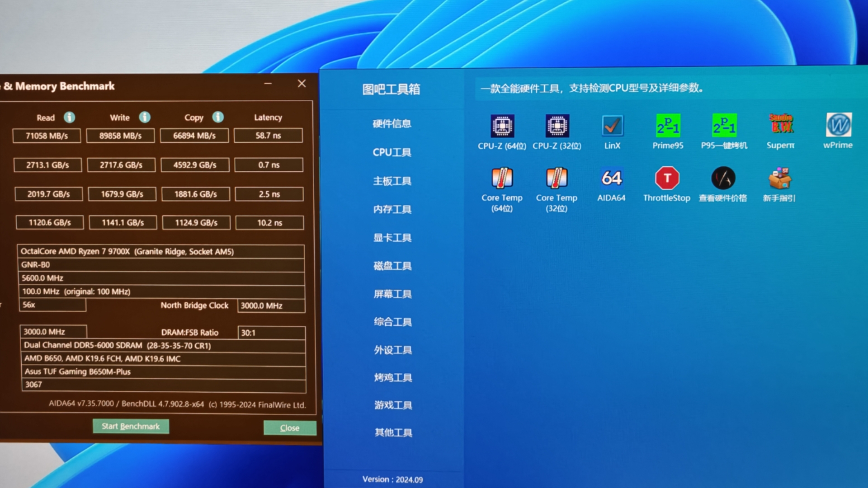Click Start Benchmark button

click(x=131, y=426)
